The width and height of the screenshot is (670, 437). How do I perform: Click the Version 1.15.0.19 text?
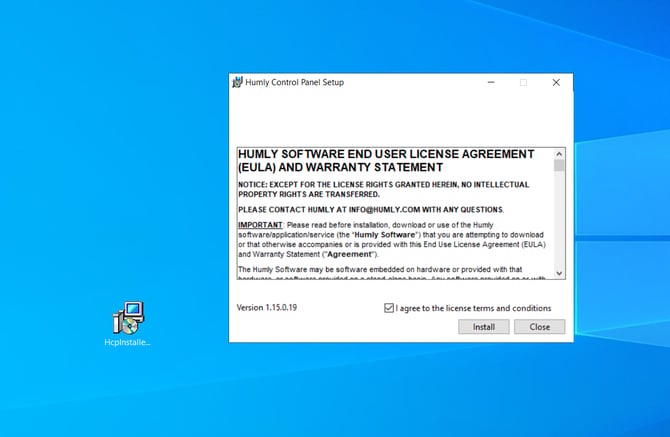coord(267,308)
